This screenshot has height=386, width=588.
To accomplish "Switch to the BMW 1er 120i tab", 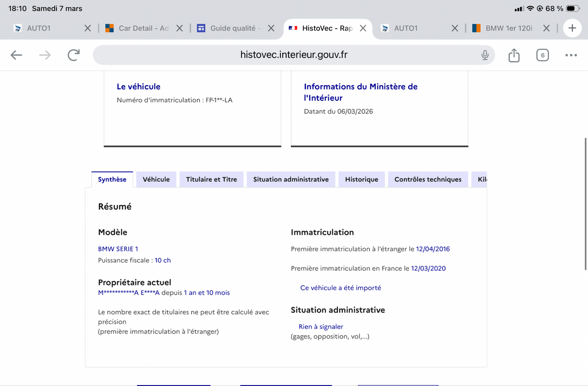I will pyautogui.click(x=508, y=28).
